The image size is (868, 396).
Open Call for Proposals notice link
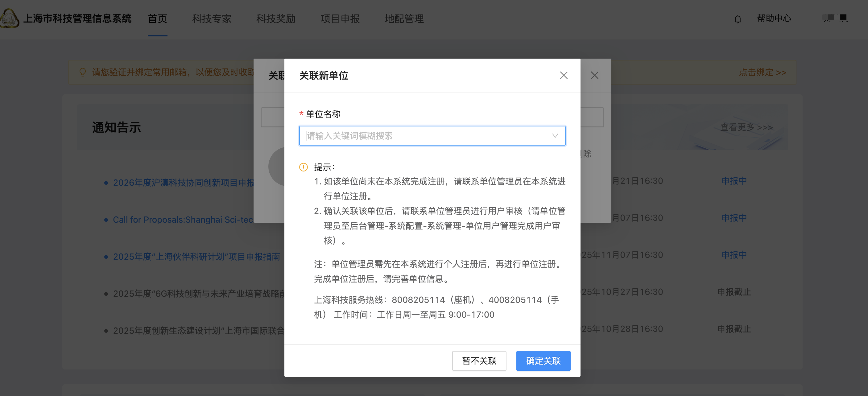pyautogui.click(x=183, y=220)
